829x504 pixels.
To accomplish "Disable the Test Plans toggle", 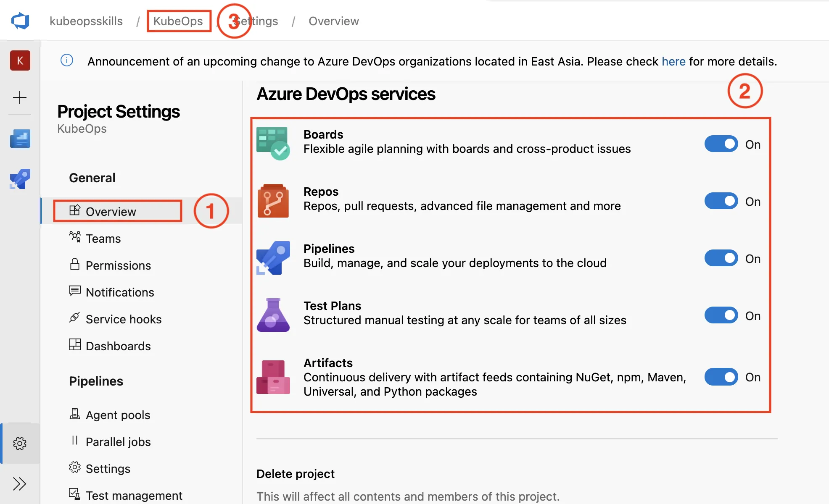I will coord(721,315).
